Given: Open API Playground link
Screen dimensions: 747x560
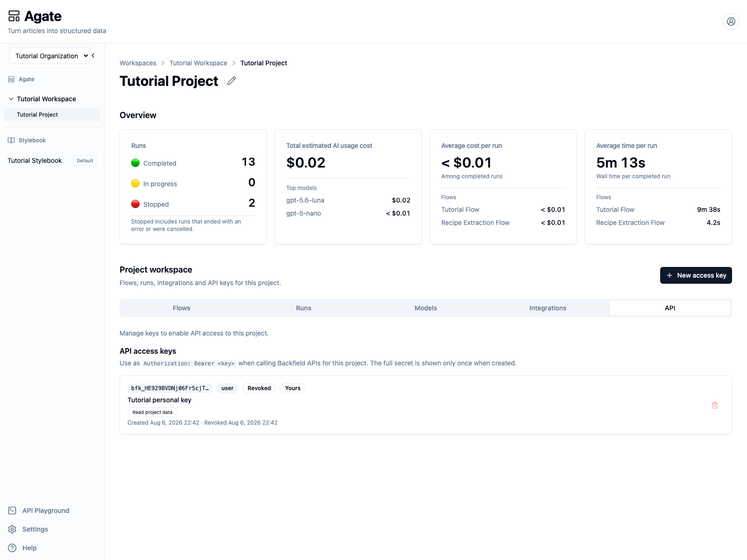Looking at the screenshot, I should tap(46, 511).
